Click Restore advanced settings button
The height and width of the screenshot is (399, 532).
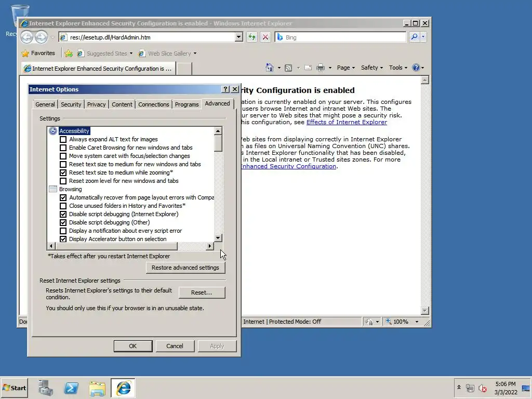click(x=185, y=268)
